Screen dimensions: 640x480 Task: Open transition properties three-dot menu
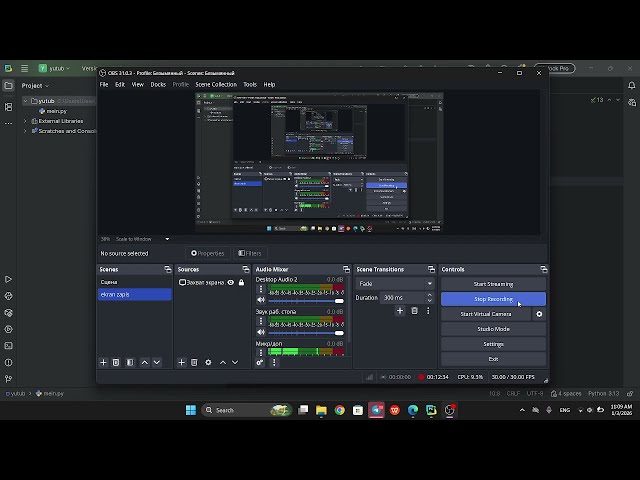point(428,311)
